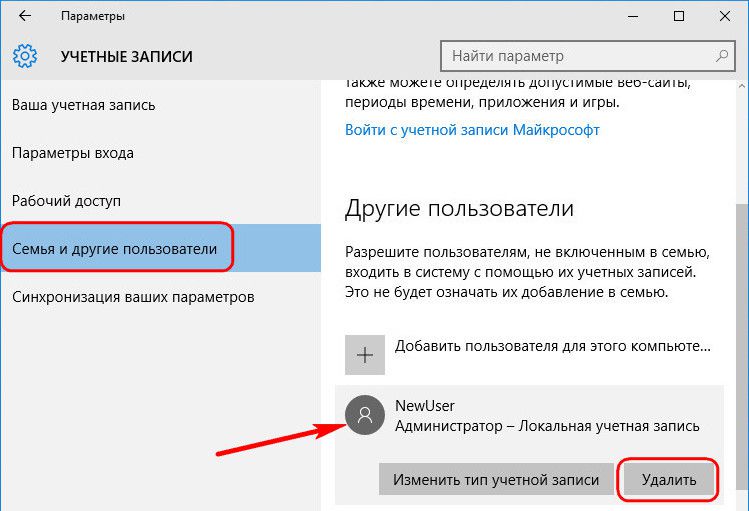Click the settings gear icon
Viewport: 749px width, 511px height.
[x=25, y=56]
